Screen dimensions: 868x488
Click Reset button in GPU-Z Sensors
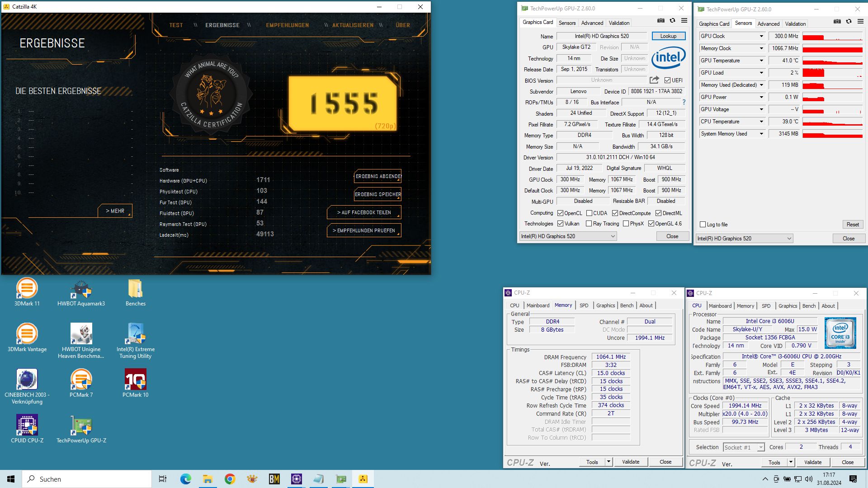852,225
